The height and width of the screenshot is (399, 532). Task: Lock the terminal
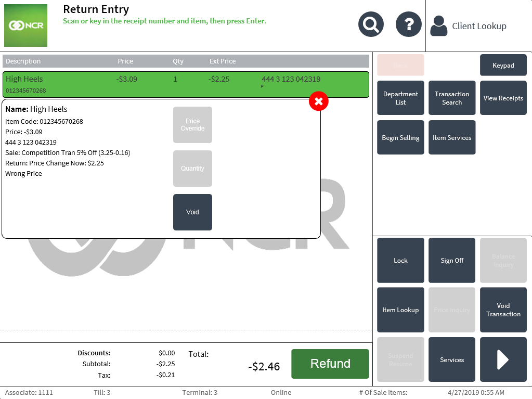[400, 260]
